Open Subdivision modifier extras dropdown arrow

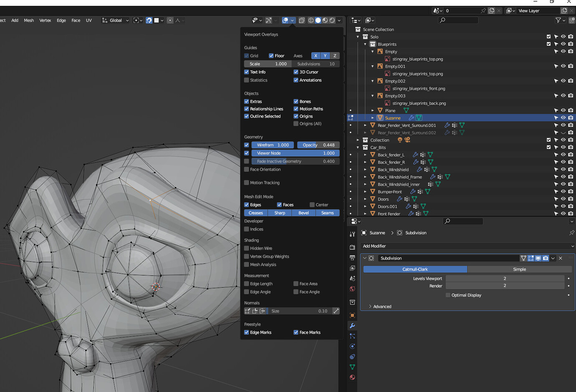553,258
